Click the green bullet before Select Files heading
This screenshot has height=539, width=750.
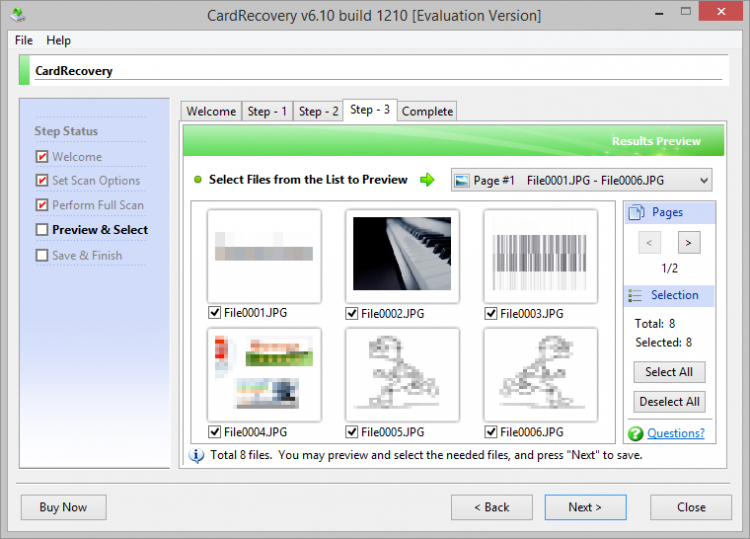click(x=198, y=180)
